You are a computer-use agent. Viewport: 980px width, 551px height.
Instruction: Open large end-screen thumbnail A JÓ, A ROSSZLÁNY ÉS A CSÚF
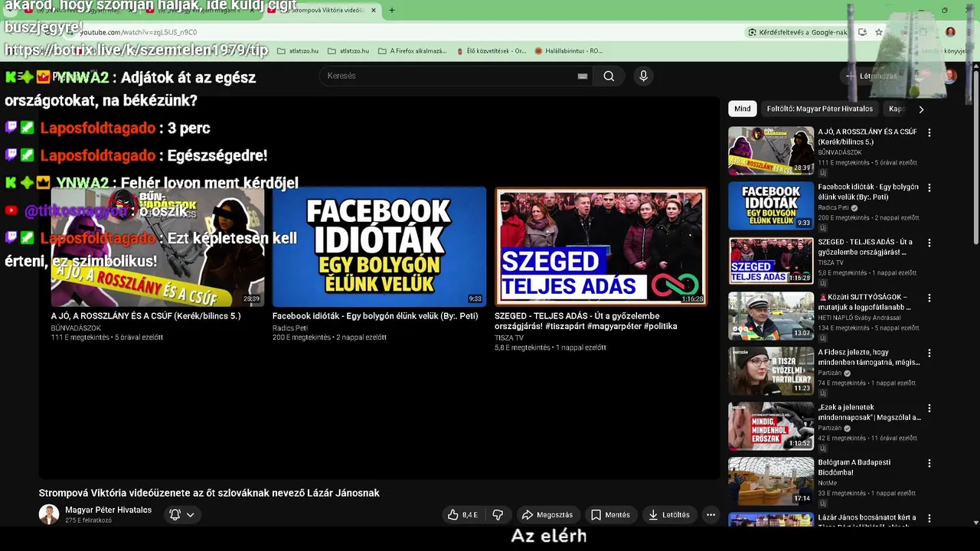coord(158,247)
